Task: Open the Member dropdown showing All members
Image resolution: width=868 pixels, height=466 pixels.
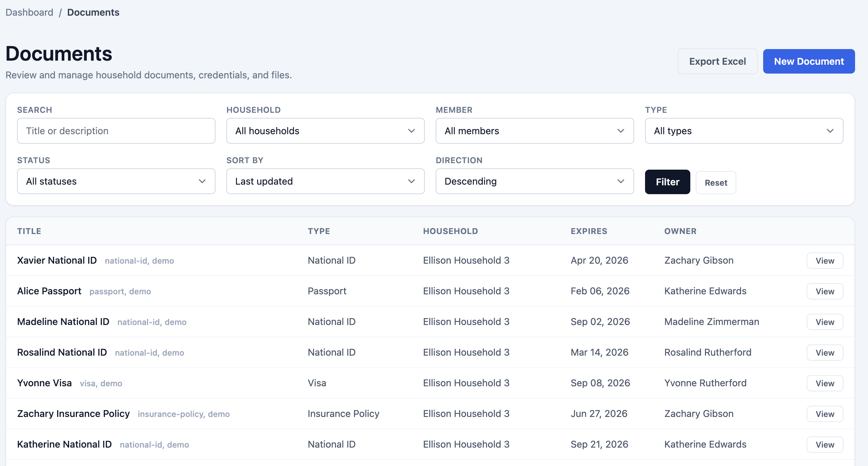Action: pyautogui.click(x=534, y=131)
